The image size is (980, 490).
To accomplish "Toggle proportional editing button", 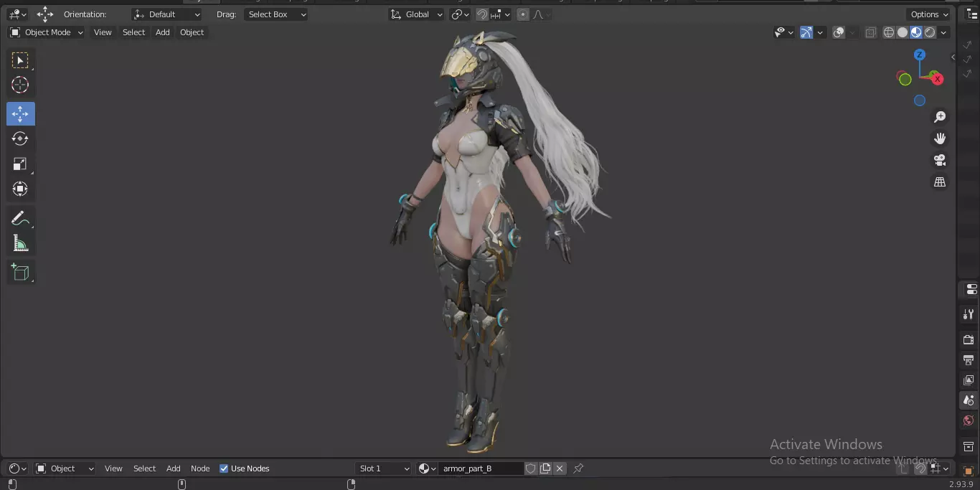I will click(523, 14).
